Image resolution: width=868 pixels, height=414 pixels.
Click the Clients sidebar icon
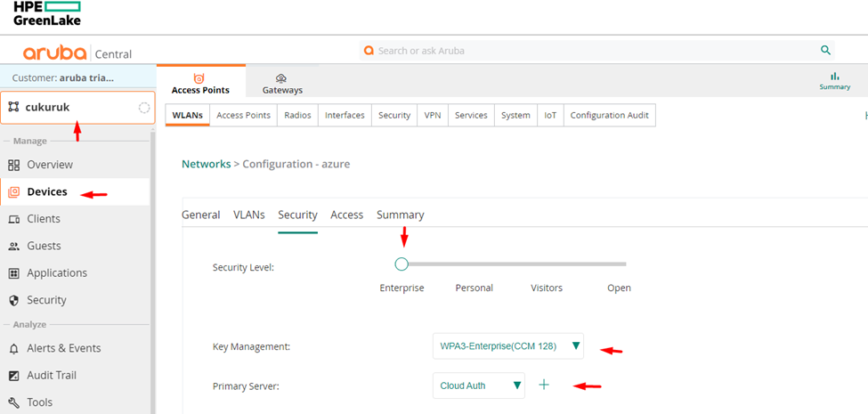[x=15, y=219]
